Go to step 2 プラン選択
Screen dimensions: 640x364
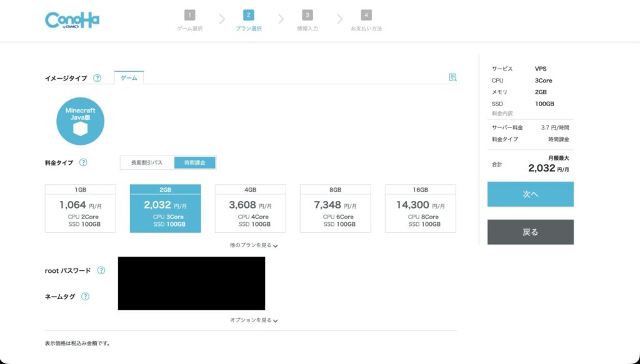pyautogui.click(x=249, y=21)
